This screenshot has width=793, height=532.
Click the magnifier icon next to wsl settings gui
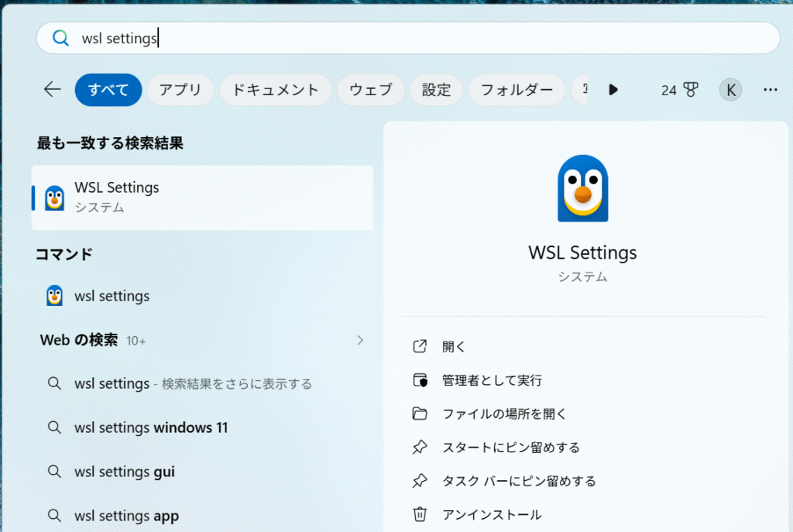coord(54,471)
